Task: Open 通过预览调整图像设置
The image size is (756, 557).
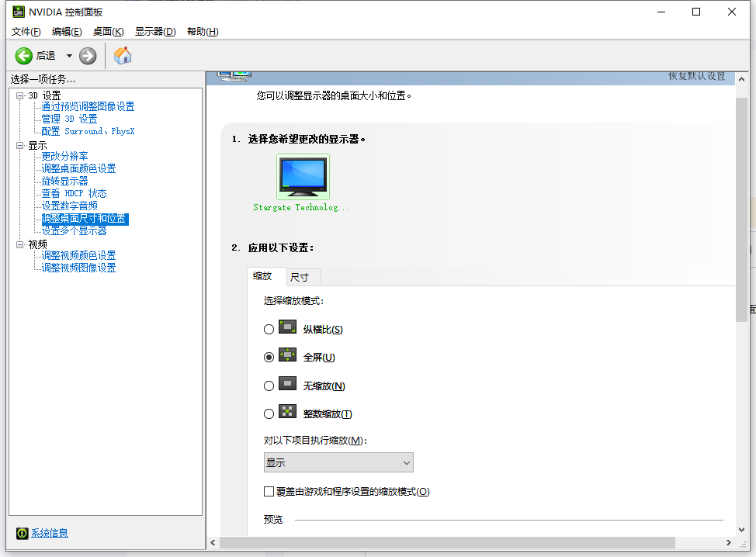Action: click(88, 106)
